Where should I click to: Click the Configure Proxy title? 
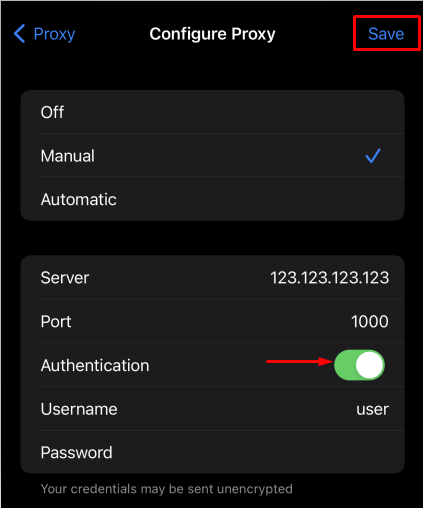click(x=212, y=34)
